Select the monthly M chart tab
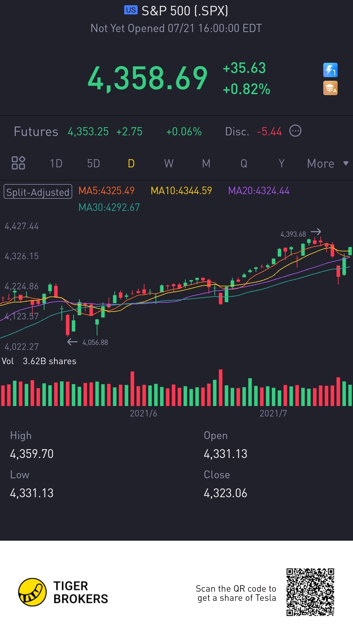 point(206,163)
